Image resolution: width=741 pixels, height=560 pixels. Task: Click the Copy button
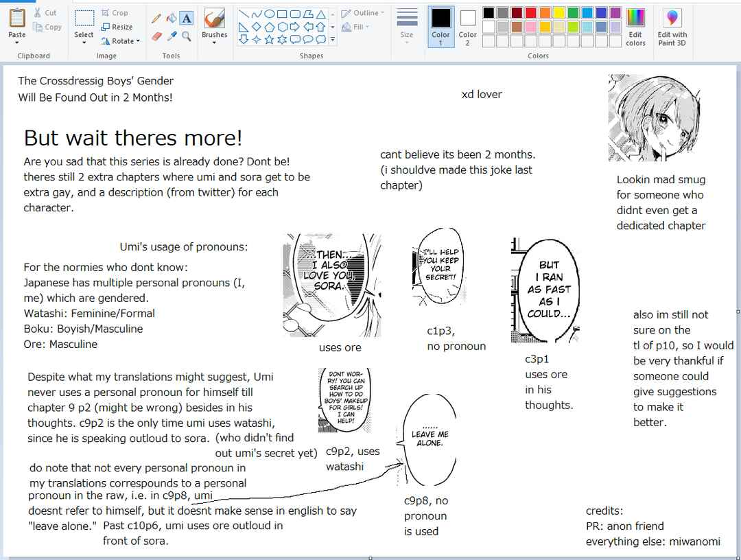[x=47, y=27]
